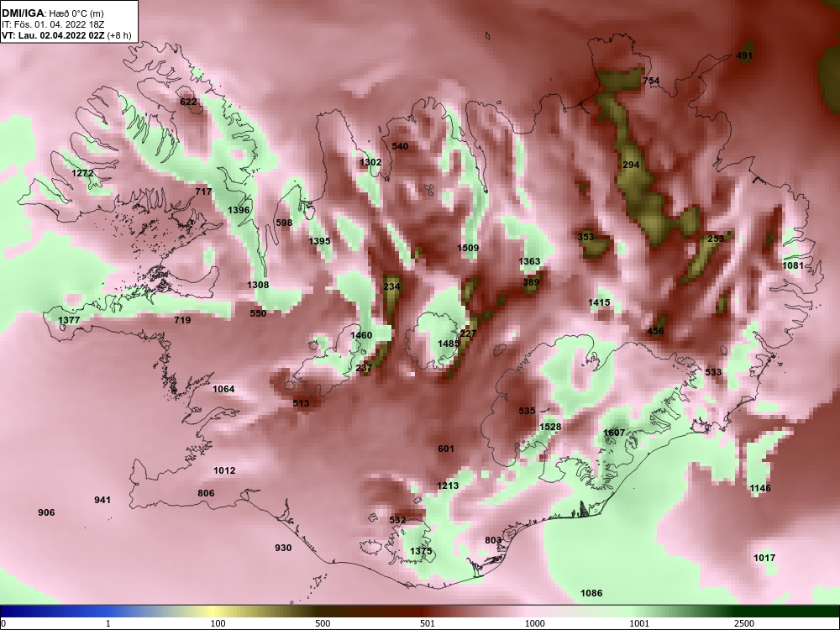Click the color scale label 100
Viewport: 840px width, 630px height.
point(218,623)
